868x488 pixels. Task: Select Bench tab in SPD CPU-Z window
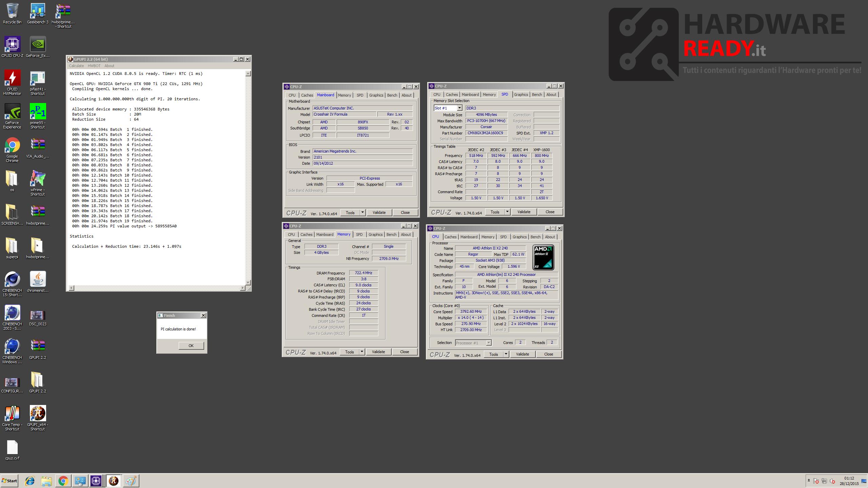[x=537, y=95]
